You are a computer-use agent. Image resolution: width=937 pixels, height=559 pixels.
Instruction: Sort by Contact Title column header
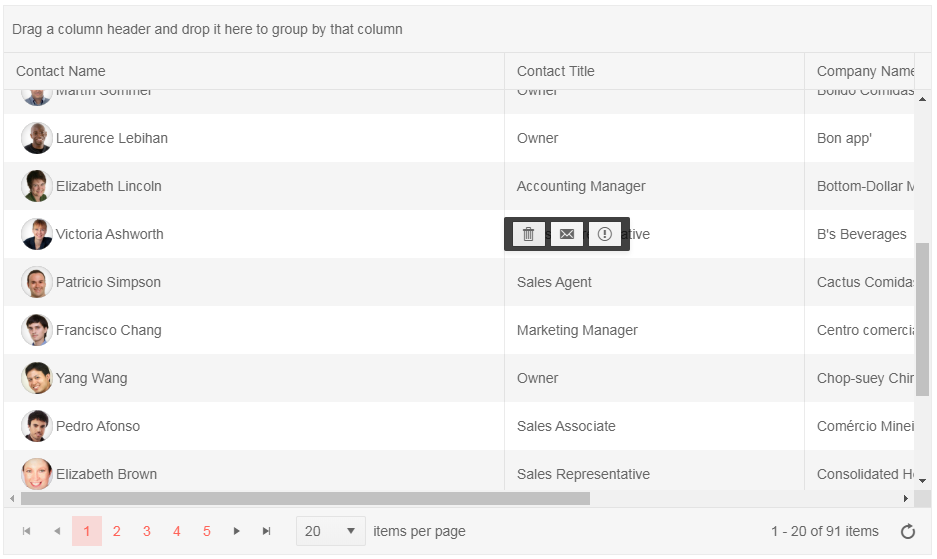pyautogui.click(x=556, y=71)
